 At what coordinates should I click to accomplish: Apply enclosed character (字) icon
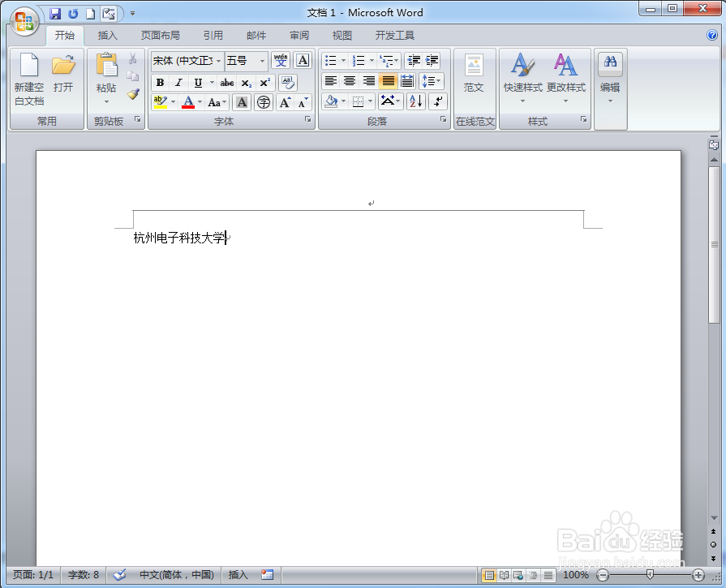click(264, 102)
